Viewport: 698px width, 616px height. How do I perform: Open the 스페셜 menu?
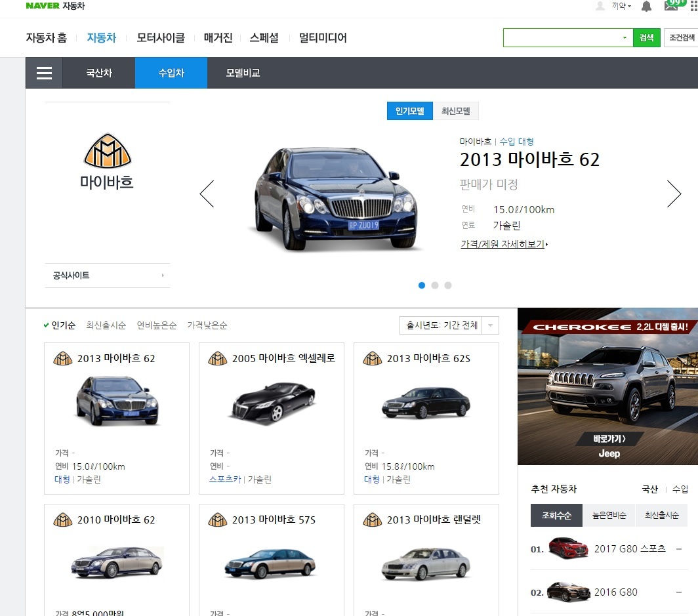coord(264,38)
